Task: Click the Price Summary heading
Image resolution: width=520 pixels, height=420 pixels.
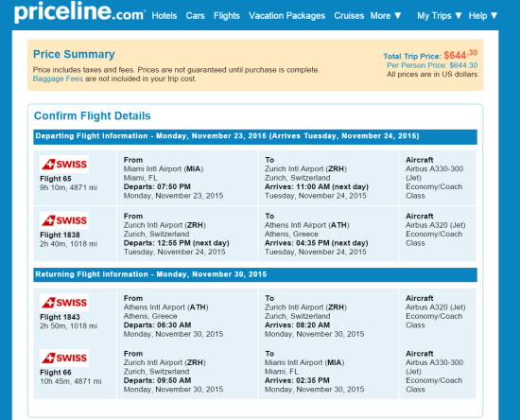Action: click(74, 54)
